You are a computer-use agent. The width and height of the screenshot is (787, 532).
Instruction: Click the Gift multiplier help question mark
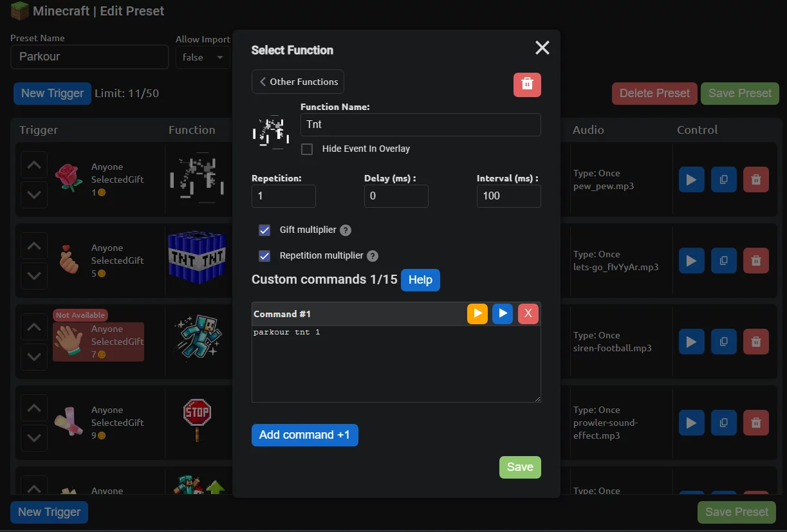pos(346,230)
